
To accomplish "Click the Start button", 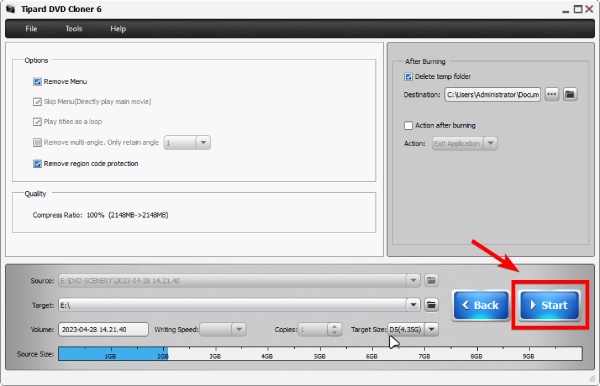I will point(549,305).
